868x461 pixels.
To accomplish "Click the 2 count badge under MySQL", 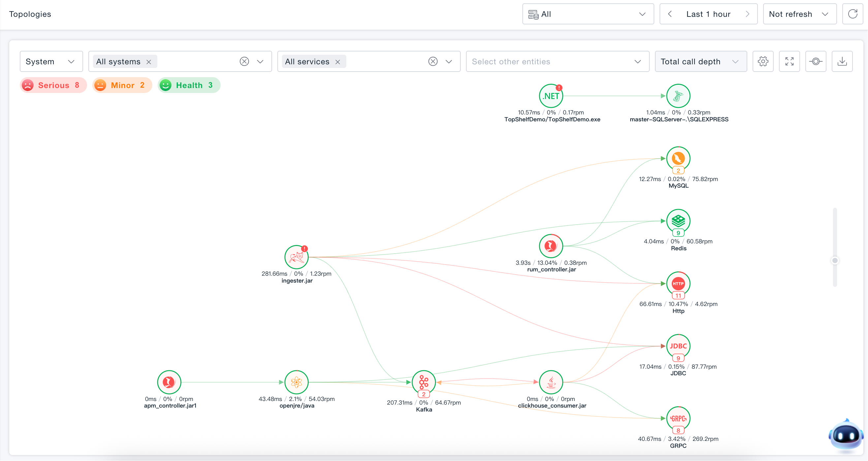I will click(678, 171).
